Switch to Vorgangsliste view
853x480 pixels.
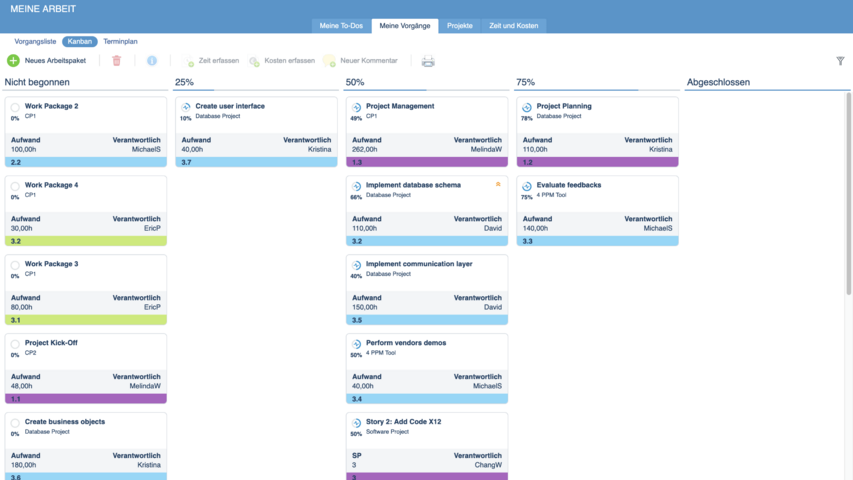[x=35, y=42]
